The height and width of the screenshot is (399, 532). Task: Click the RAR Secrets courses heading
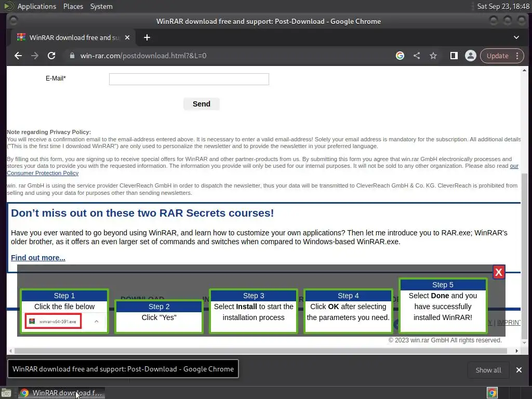click(x=142, y=213)
